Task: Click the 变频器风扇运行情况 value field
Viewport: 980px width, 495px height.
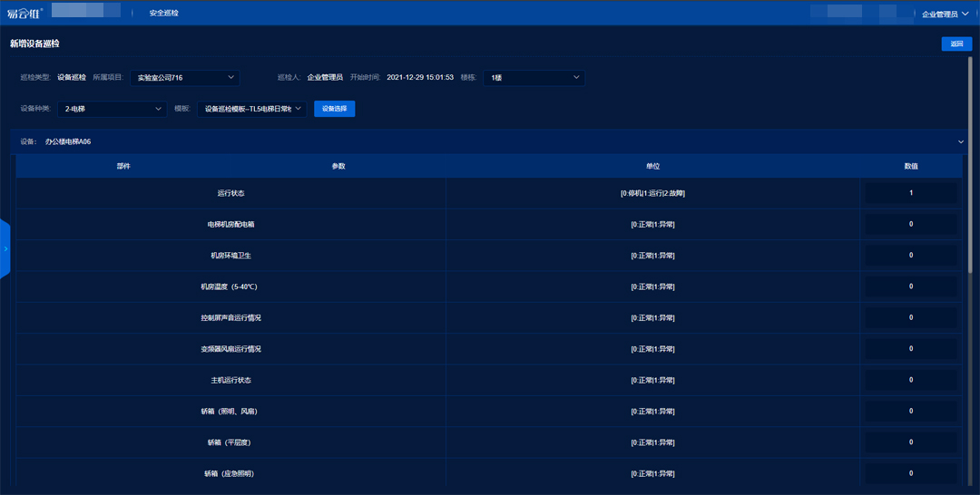Action: [911, 349]
